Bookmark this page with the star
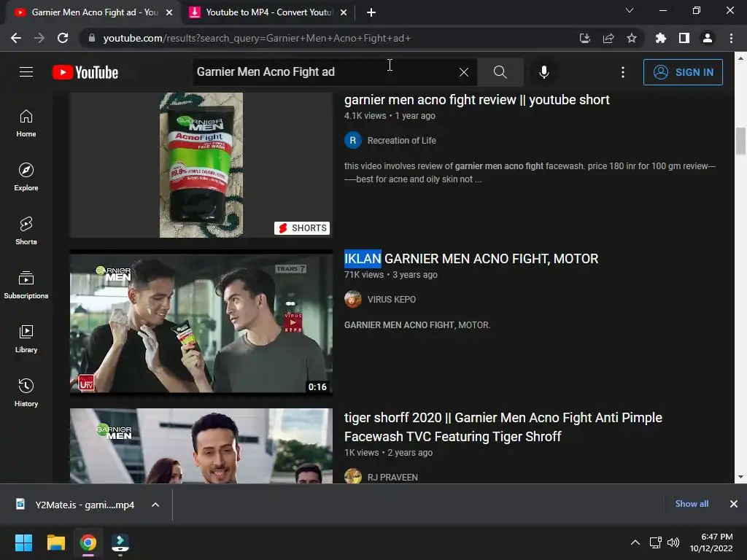Screen dimensions: 747x560 click(632, 38)
